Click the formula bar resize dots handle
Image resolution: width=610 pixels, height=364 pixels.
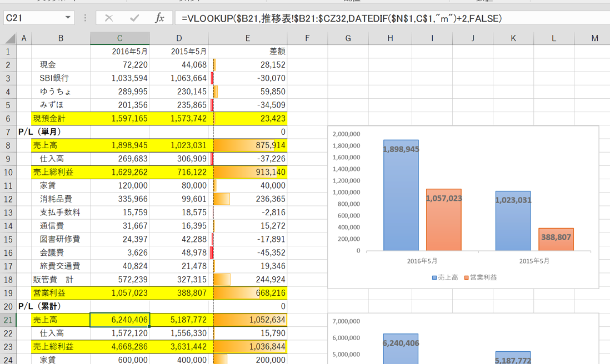click(85, 18)
